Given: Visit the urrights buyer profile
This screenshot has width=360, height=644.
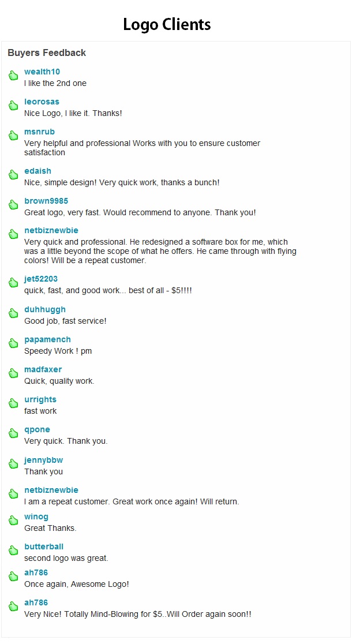Looking at the screenshot, I should [x=40, y=400].
